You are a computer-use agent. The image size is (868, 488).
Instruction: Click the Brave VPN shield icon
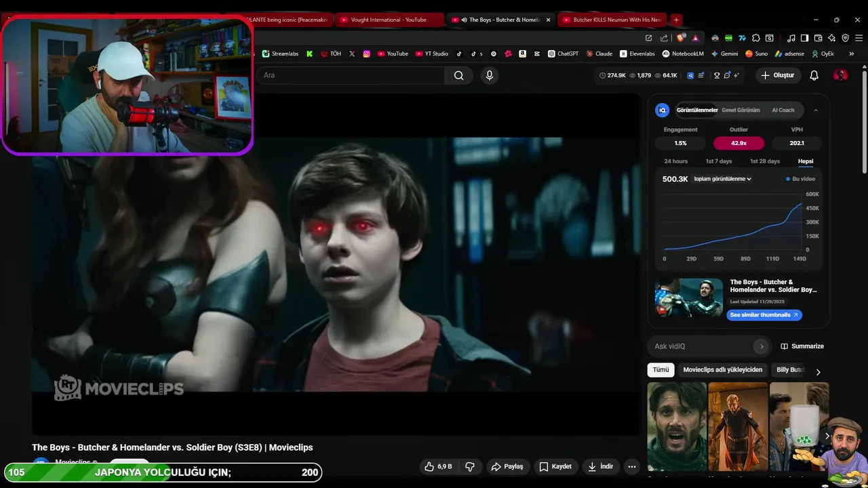846,38
